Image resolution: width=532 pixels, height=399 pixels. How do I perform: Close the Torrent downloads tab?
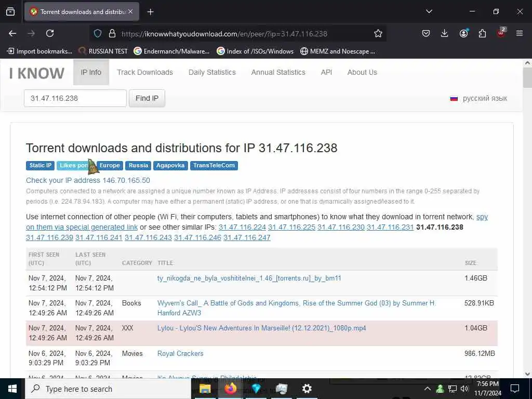(130, 11)
